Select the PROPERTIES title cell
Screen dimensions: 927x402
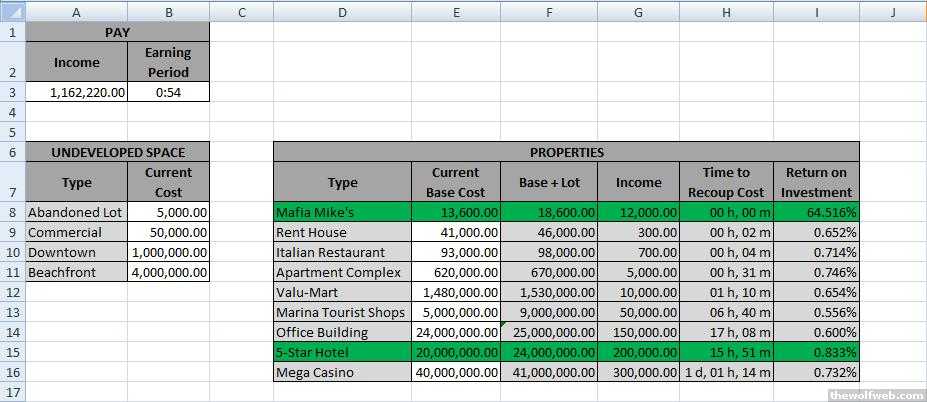point(566,152)
